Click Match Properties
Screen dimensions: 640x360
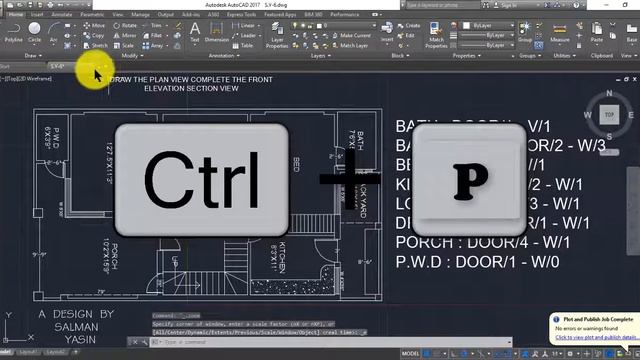tap(436, 36)
